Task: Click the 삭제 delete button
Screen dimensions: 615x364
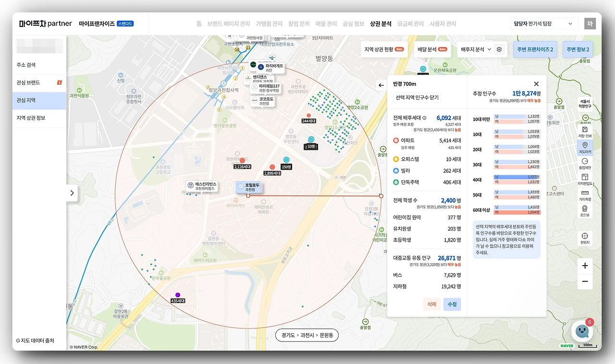Action: tap(431, 304)
